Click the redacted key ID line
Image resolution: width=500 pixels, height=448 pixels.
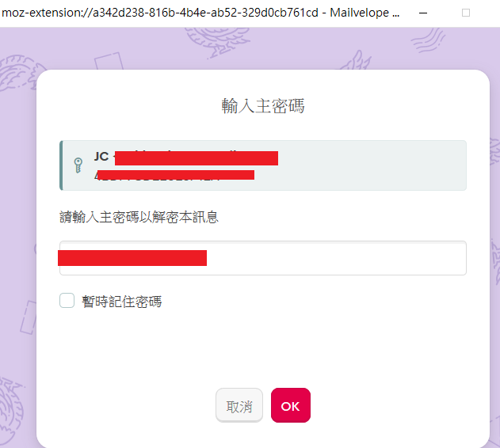click(175, 175)
